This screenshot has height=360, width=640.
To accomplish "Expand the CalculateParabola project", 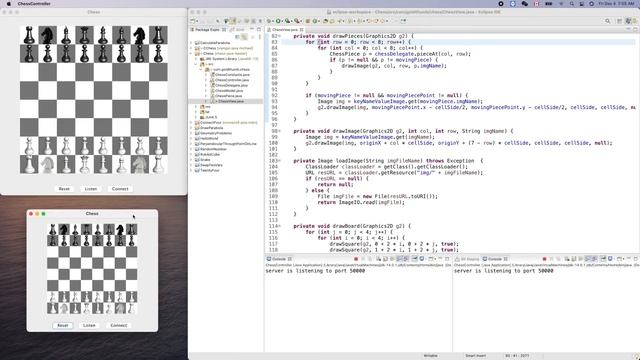I will pyautogui.click(x=191, y=43).
